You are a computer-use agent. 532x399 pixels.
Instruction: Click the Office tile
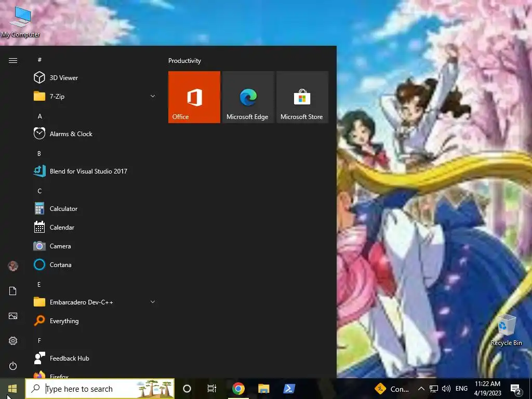(x=194, y=97)
